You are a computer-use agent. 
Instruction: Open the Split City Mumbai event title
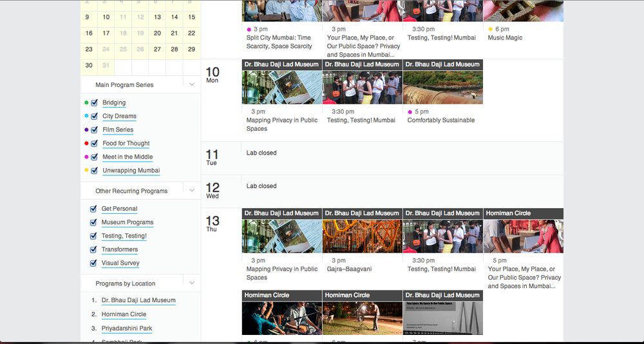click(279, 42)
